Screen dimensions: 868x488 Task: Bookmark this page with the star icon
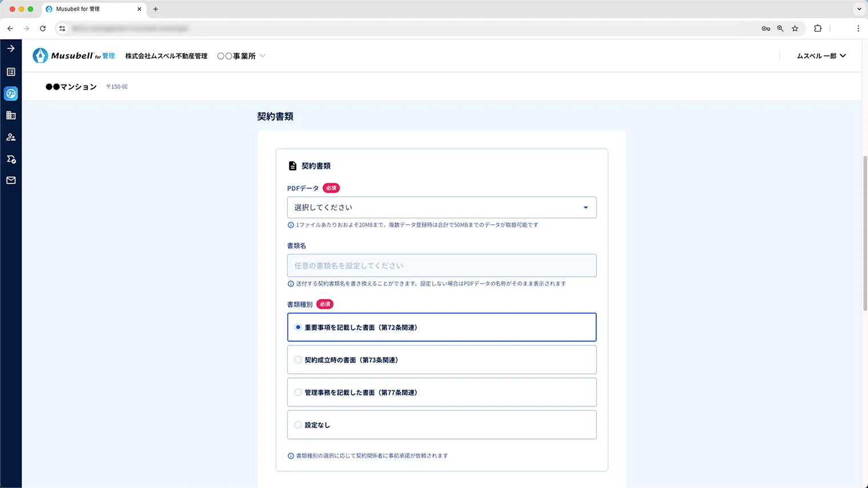pyautogui.click(x=795, y=28)
